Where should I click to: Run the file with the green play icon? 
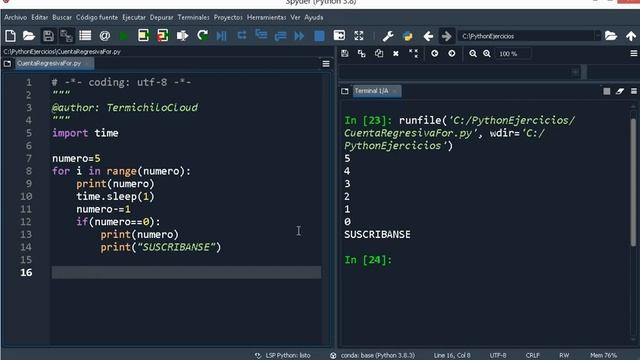pos(124,36)
